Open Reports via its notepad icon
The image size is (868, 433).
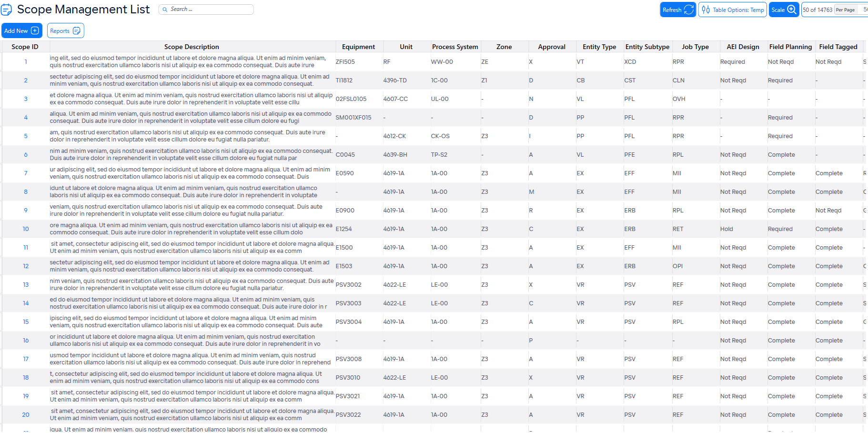[76, 31]
